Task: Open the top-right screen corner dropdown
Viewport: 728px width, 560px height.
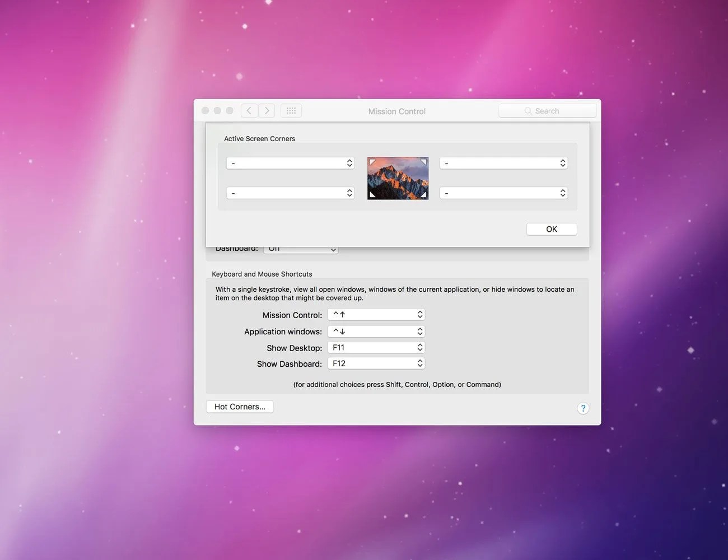Action: coord(504,163)
